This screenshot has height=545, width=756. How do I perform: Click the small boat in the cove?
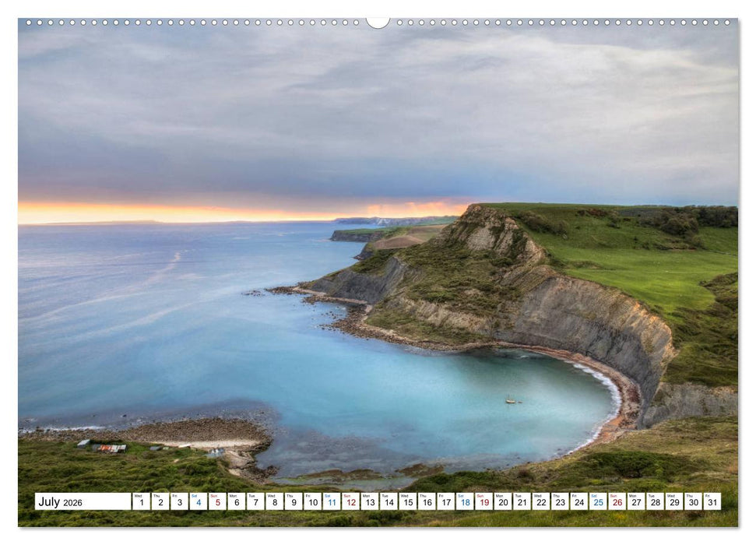[x=510, y=399]
